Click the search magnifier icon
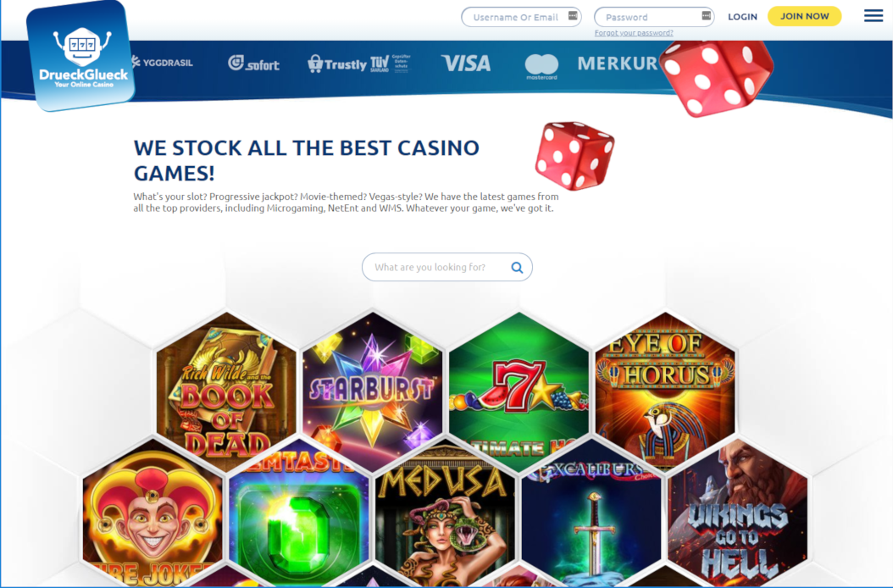Image resolution: width=893 pixels, height=588 pixels. pos(517,267)
